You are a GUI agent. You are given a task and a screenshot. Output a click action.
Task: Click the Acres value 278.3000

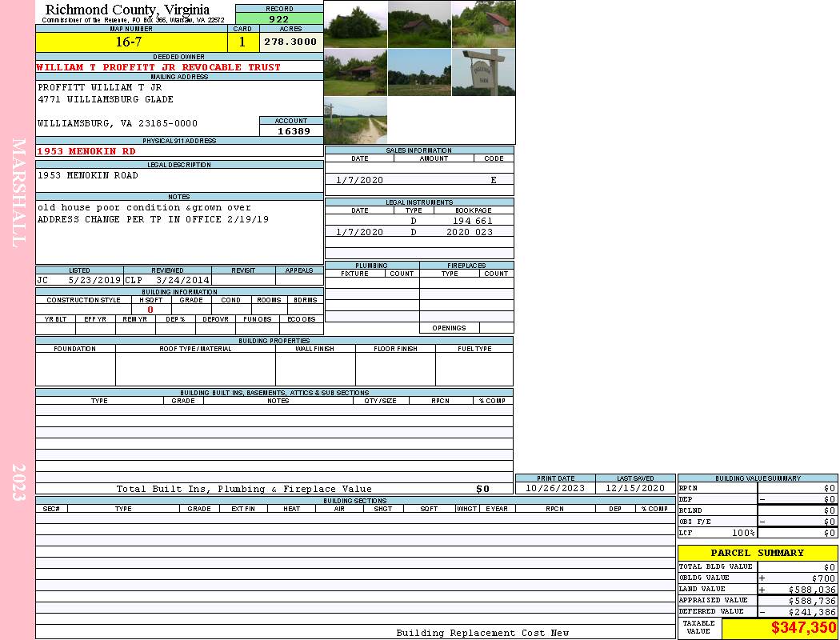coord(291,42)
